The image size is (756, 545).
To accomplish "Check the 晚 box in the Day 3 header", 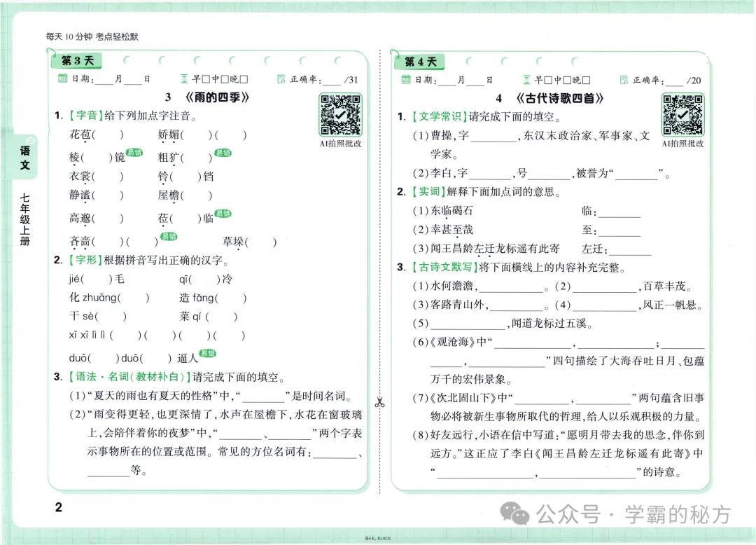I will [244, 79].
